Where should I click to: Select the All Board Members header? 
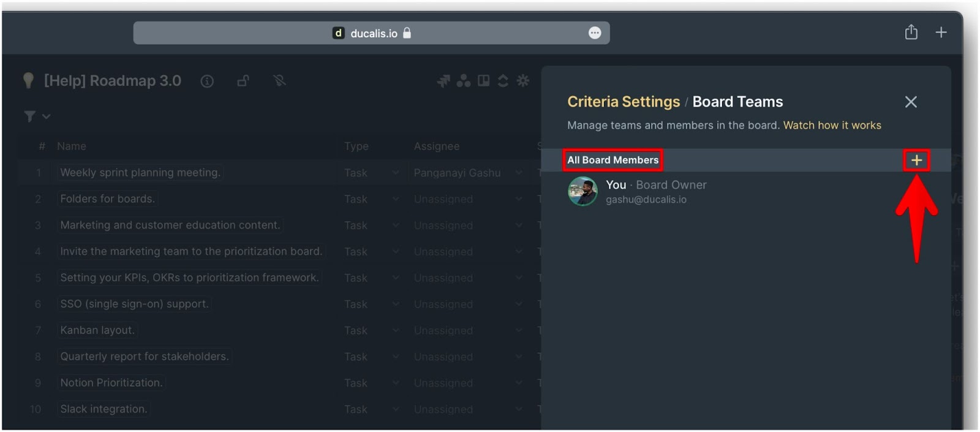612,161
